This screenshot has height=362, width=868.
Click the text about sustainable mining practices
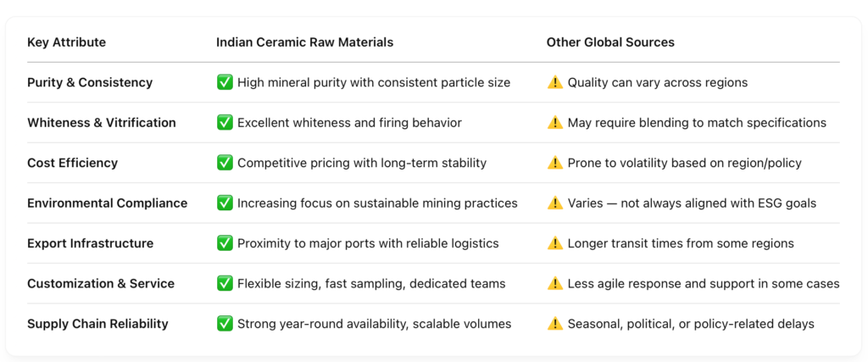(377, 203)
